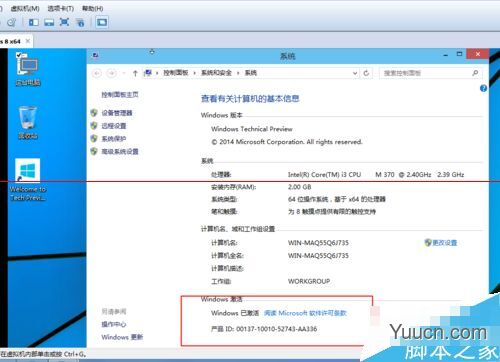Click shield icon beside 设备管理器
Viewport: 500px width, 362px height.
94,113
